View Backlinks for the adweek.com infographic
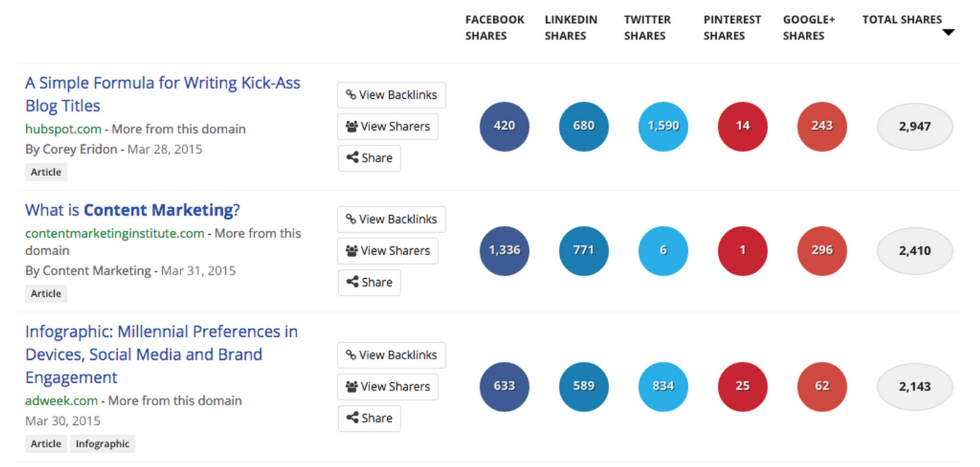 pyautogui.click(x=391, y=355)
